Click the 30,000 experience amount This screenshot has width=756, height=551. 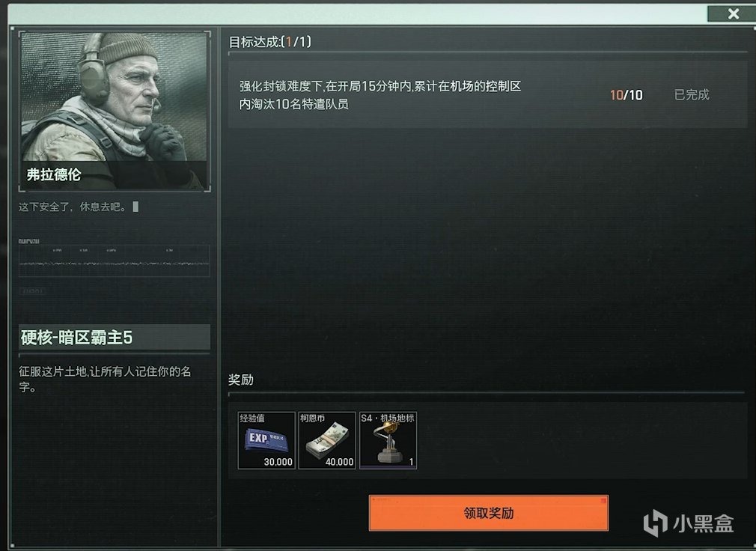click(278, 462)
